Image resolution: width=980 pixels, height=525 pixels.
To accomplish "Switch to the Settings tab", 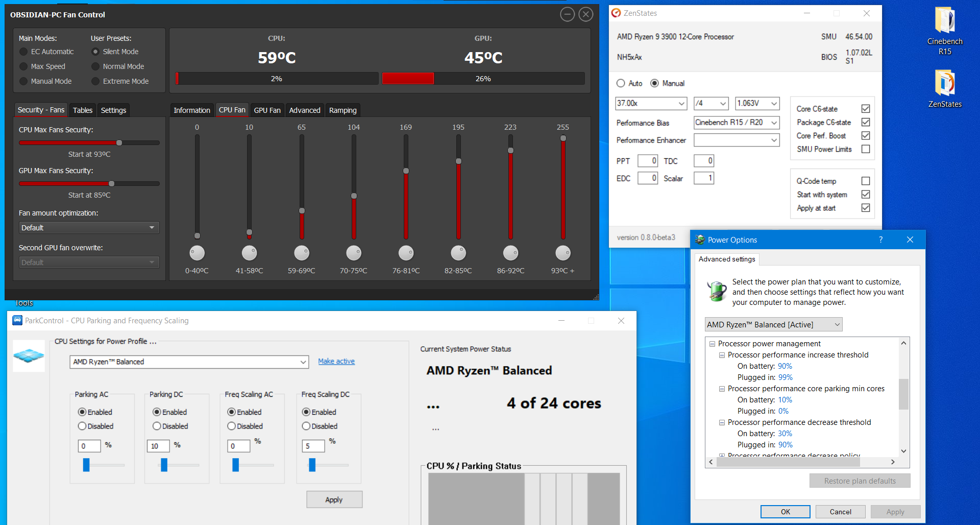I will pyautogui.click(x=113, y=110).
